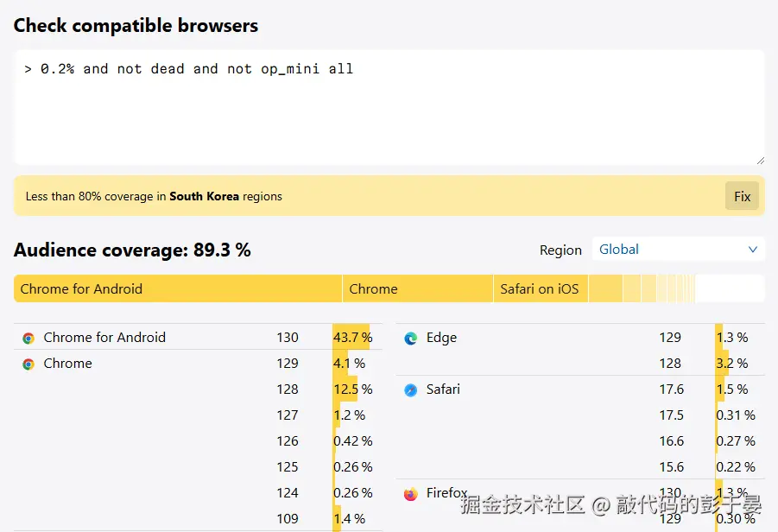
Task: Click the 0.31 % usage value
Action: pyautogui.click(x=736, y=415)
